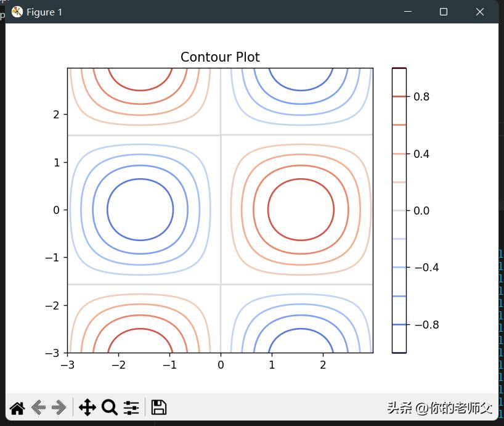Open the configure subplots dialog
Screen dimensions: 504x426
(x=131, y=407)
